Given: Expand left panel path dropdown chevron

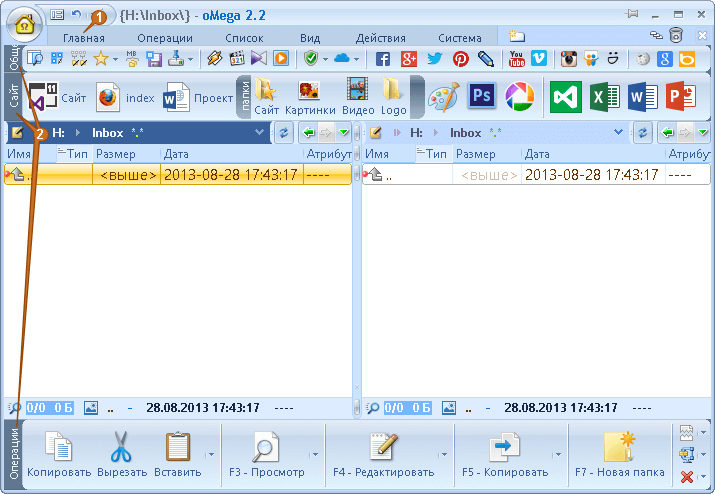Looking at the screenshot, I should coord(259,132).
